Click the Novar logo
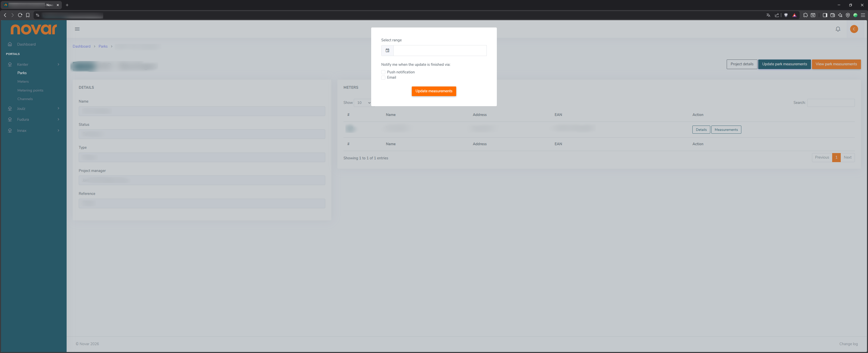This screenshot has width=868, height=353. [34, 29]
